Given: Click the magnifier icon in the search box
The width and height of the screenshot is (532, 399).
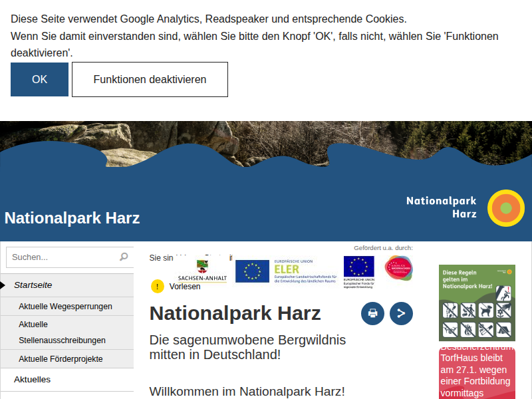Looking at the screenshot, I should tap(124, 257).
